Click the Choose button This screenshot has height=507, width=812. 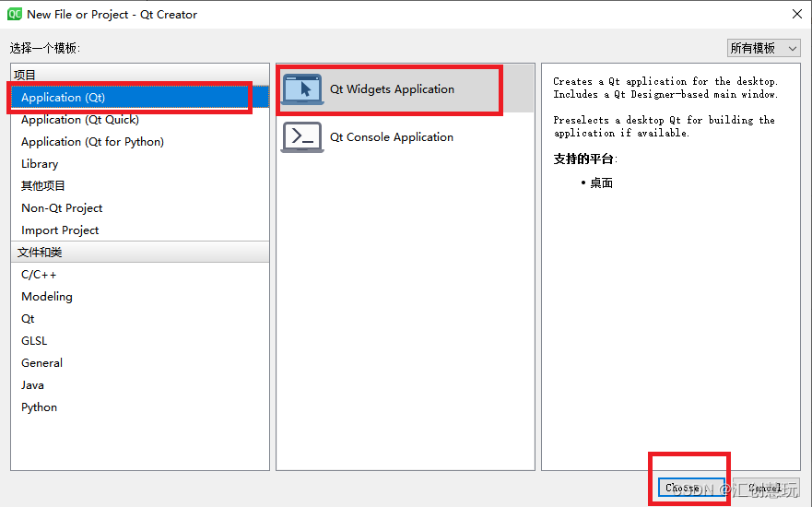(691, 488)
